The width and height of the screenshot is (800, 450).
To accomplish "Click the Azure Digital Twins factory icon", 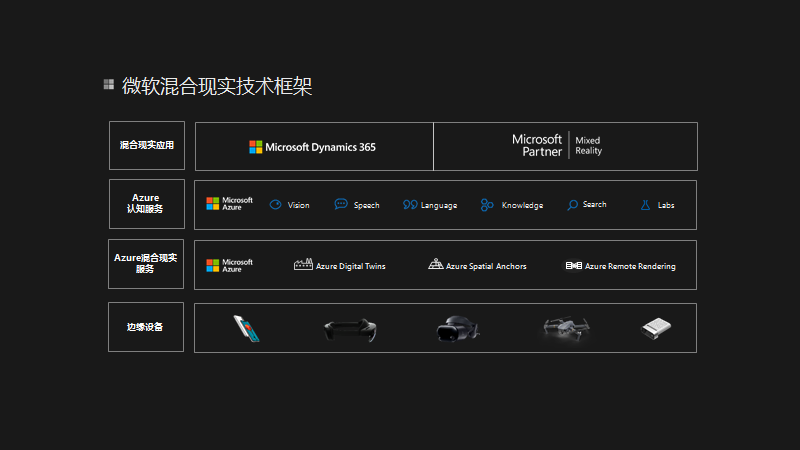I will click(x=303, y=264).
